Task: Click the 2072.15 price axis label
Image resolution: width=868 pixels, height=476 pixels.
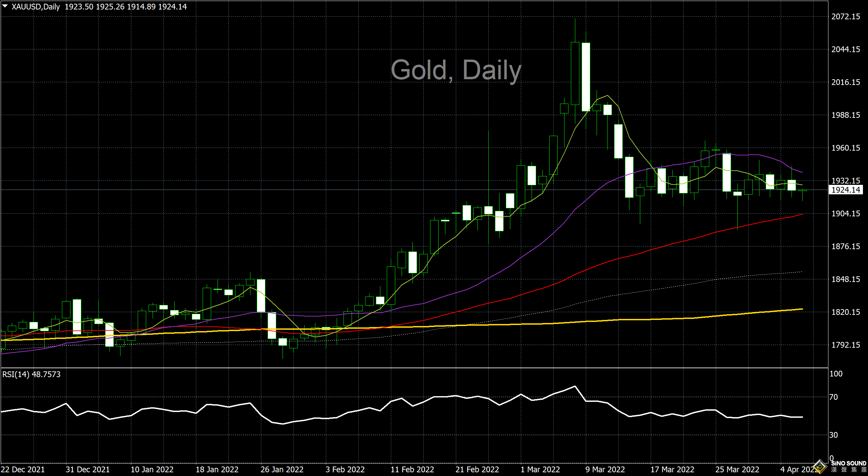Action: (846, 17)
